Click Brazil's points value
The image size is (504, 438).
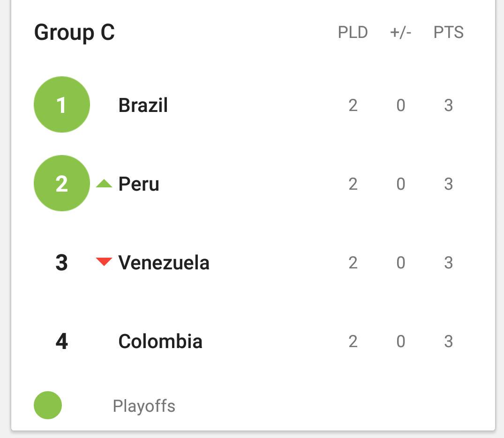click(x=449, y=105)
